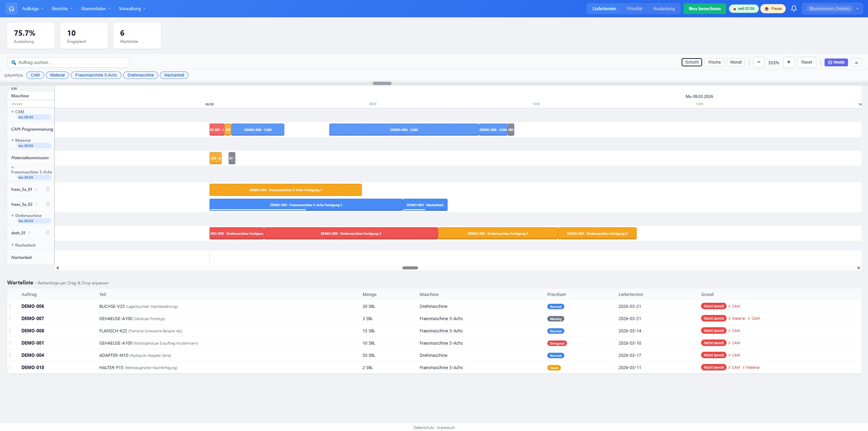
Task: Click the 'Auftrag suchen' search field
Action: coord(68,62)
